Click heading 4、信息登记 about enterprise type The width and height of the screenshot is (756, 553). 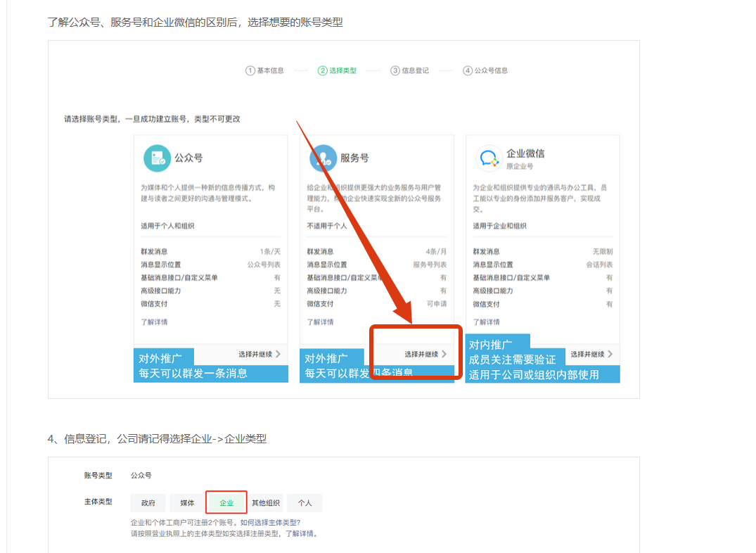coord(157,438)
